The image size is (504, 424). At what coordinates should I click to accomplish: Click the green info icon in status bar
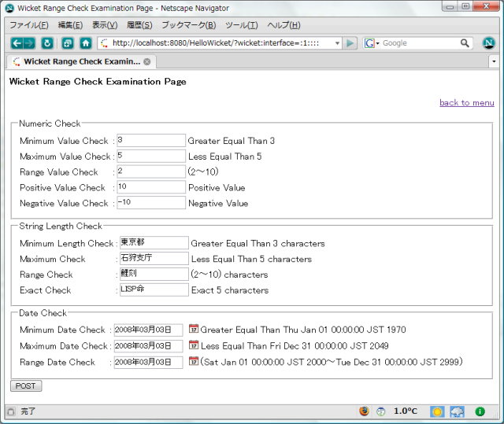[480, 411]
